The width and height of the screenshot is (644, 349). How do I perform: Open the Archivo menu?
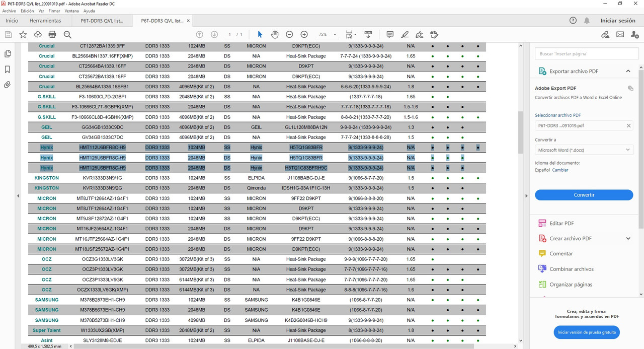click(x=9, y=11)
